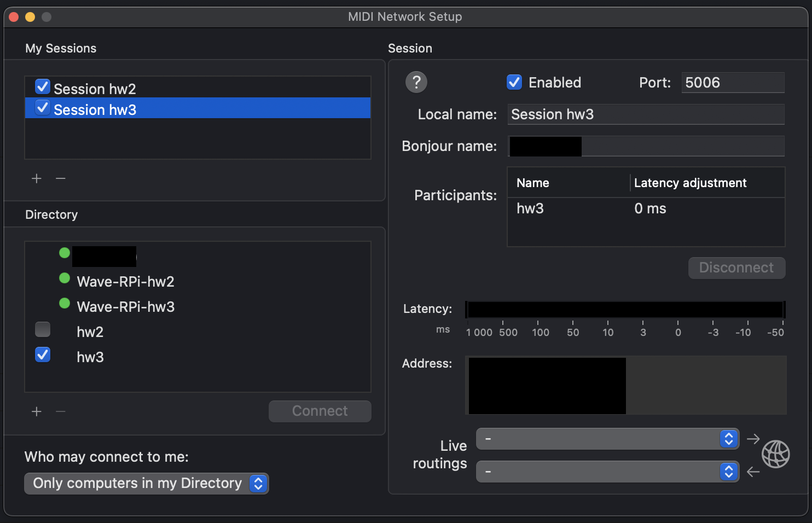
Task: Click the Latency meter bar
Action: [x=625, y=310]
